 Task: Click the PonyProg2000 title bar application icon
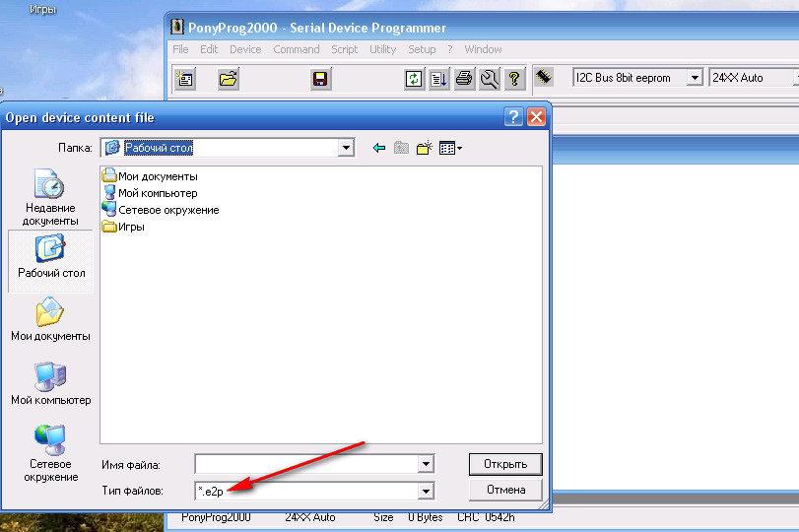176,27
